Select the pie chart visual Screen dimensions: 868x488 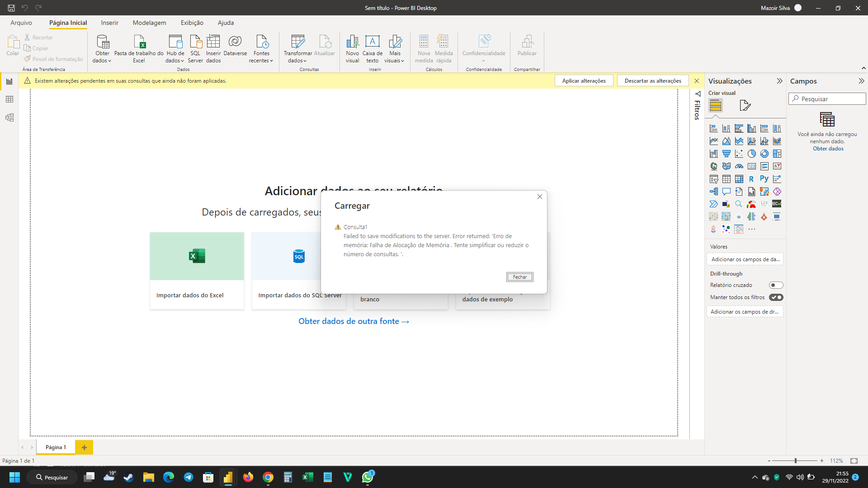coord(751,154)
